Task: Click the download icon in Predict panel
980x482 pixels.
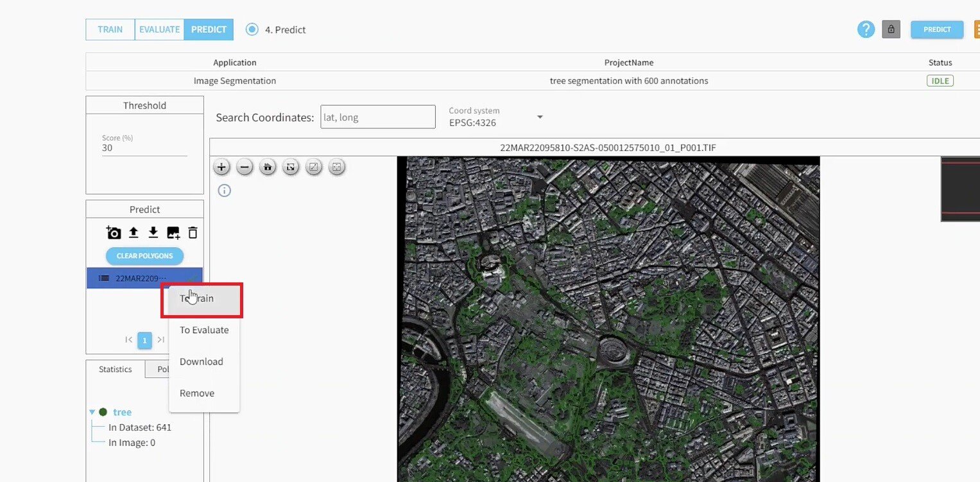Action: click(x=153, y=232)
